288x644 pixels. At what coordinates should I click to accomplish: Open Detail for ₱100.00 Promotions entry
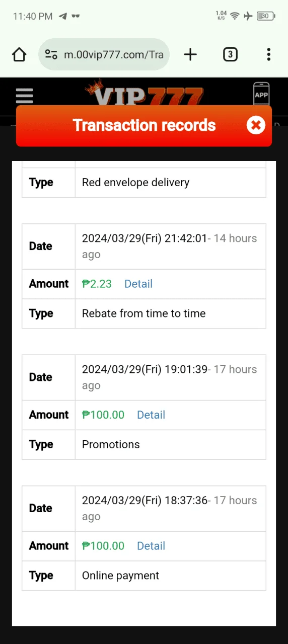[x=151, y=415]
